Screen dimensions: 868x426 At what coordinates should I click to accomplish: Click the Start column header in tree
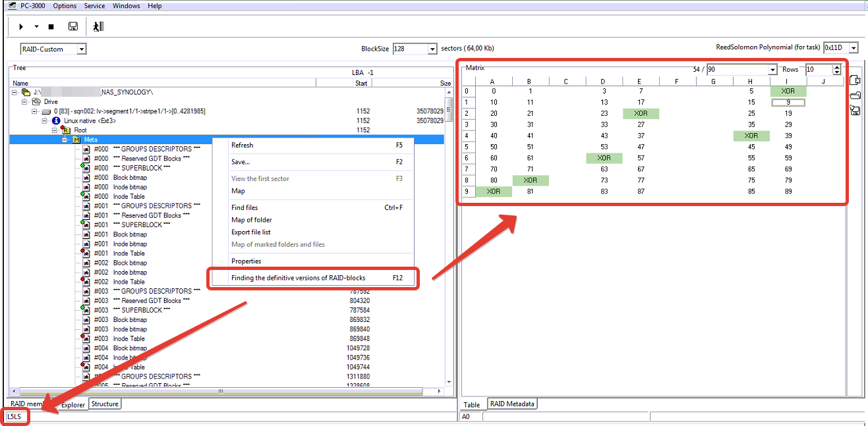[x=343, y=83]
